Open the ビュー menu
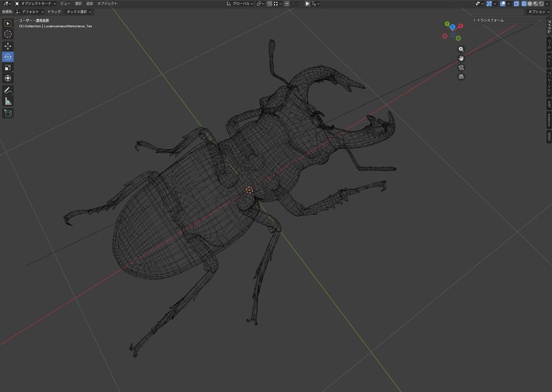 (65, 4)
